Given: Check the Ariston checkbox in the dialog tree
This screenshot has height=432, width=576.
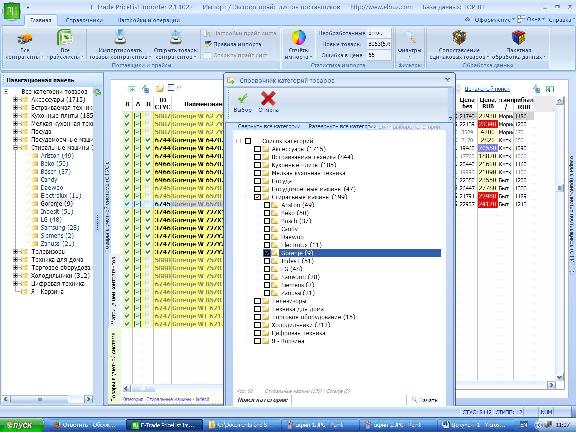Looking at the screenshot, I should 267,205.
